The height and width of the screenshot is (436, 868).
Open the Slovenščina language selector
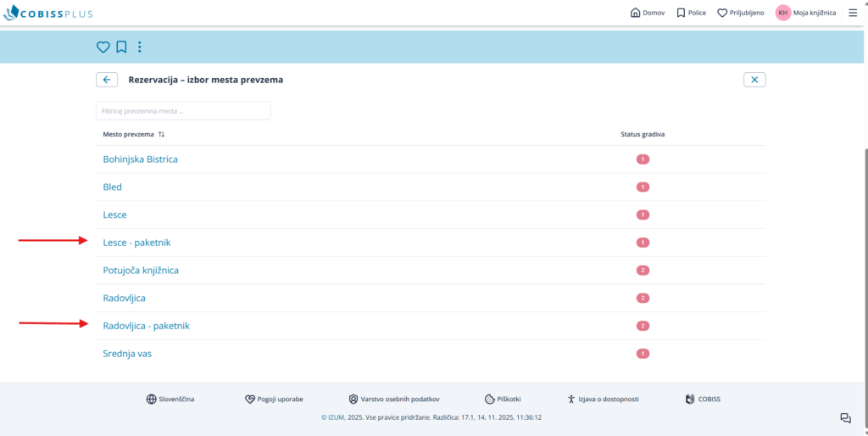170,399
